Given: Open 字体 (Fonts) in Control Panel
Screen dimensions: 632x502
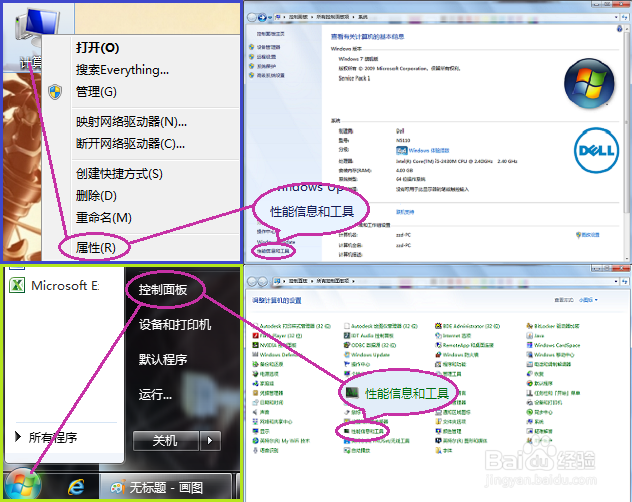Looking at the screenshot, I should 444,450.
